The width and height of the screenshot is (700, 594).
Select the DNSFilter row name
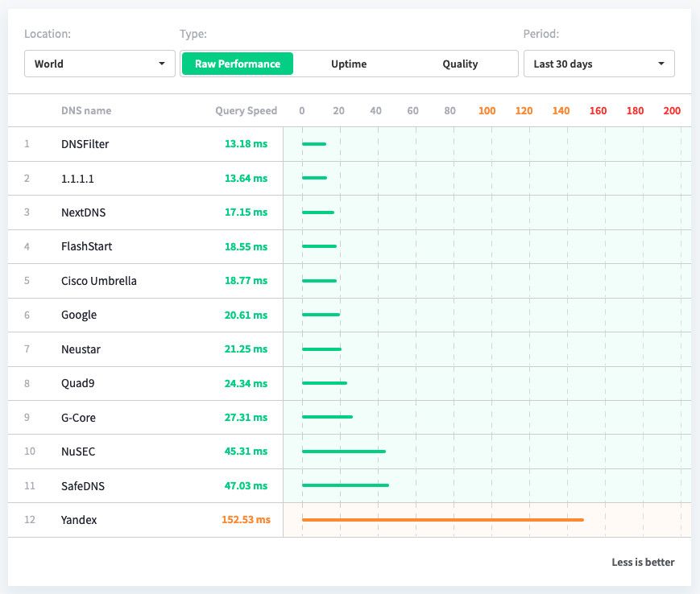(85, 144)
